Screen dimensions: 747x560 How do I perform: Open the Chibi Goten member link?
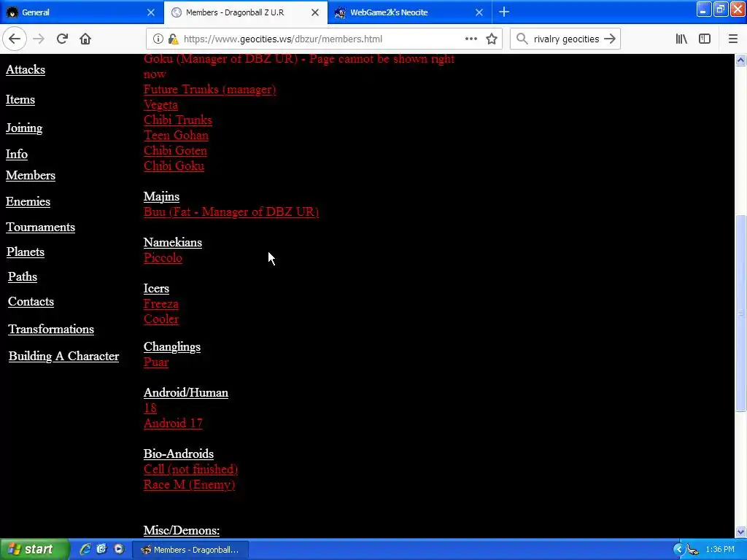click(175, 150)
